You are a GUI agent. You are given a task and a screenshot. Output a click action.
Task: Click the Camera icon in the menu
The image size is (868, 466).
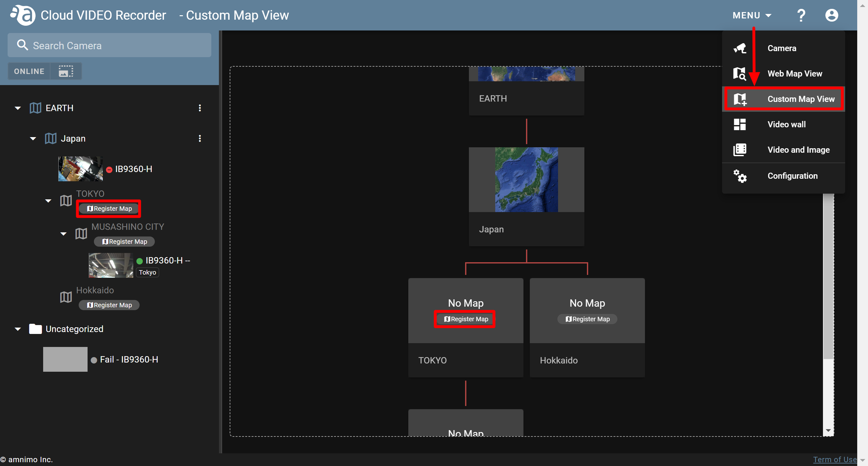coord(740,48)
